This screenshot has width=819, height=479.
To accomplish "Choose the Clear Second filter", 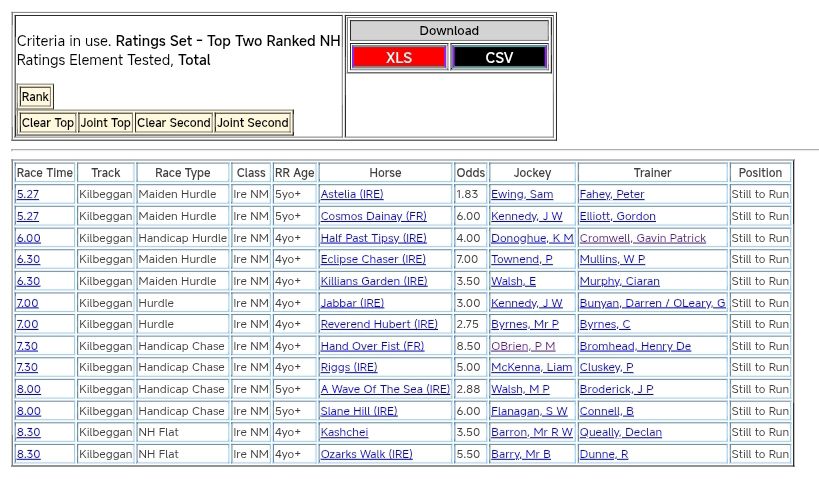I will tap(173, 123).
